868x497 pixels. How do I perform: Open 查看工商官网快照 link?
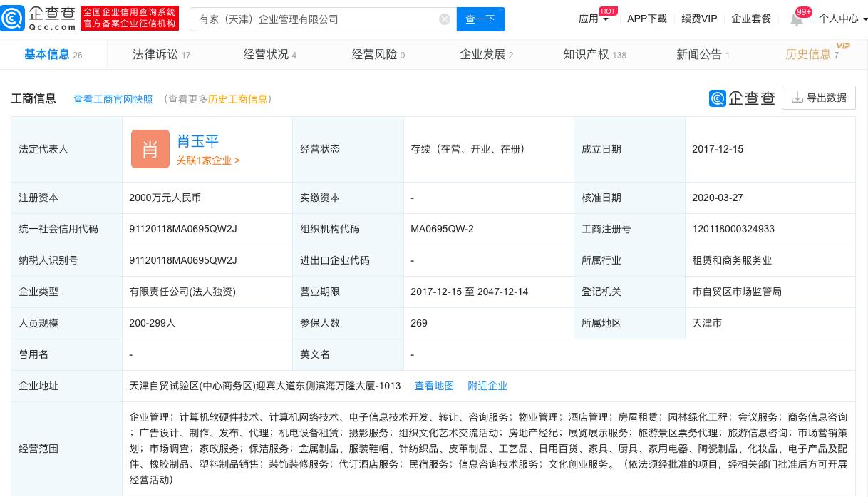(x=113, y=99)
